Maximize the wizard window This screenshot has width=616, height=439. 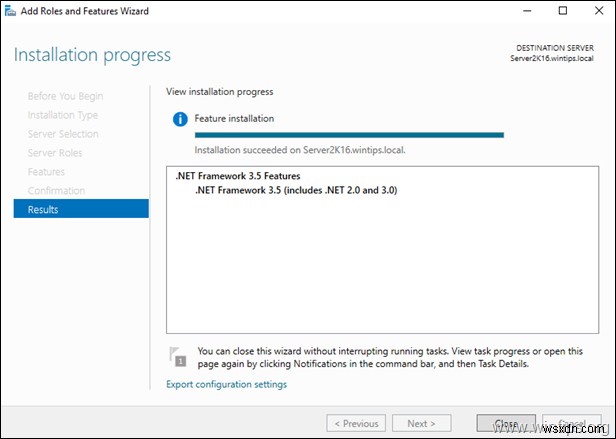pyautogui.click(x=563, y=11)
